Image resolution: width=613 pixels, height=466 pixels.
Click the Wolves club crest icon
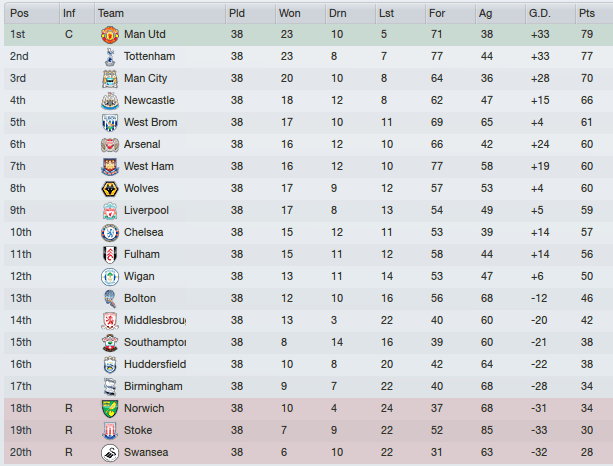(109, 189)
